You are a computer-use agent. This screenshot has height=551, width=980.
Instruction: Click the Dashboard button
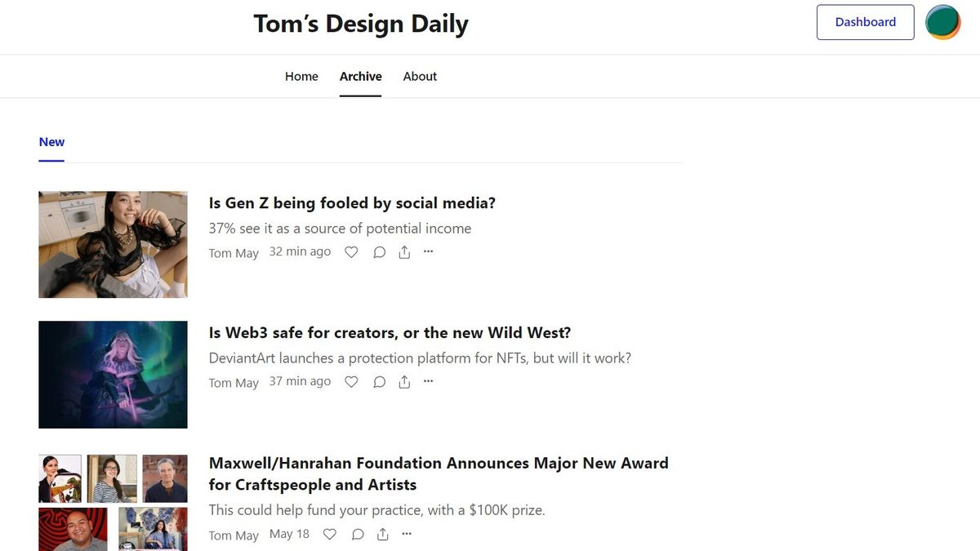pyautogui.click(x=865, y=22)
